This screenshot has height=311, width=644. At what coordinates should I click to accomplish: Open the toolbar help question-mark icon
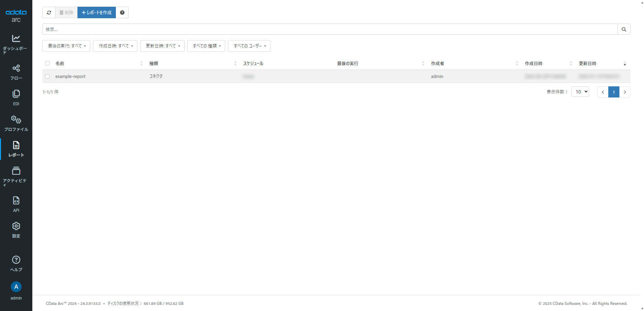[122, 12]
